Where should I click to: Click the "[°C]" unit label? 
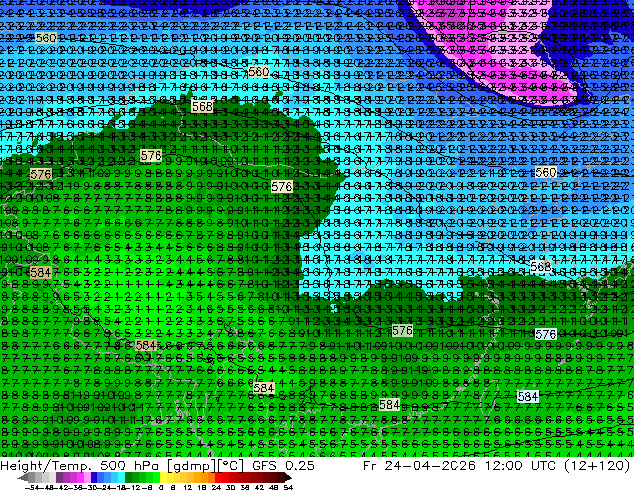[x=231, y=465]
